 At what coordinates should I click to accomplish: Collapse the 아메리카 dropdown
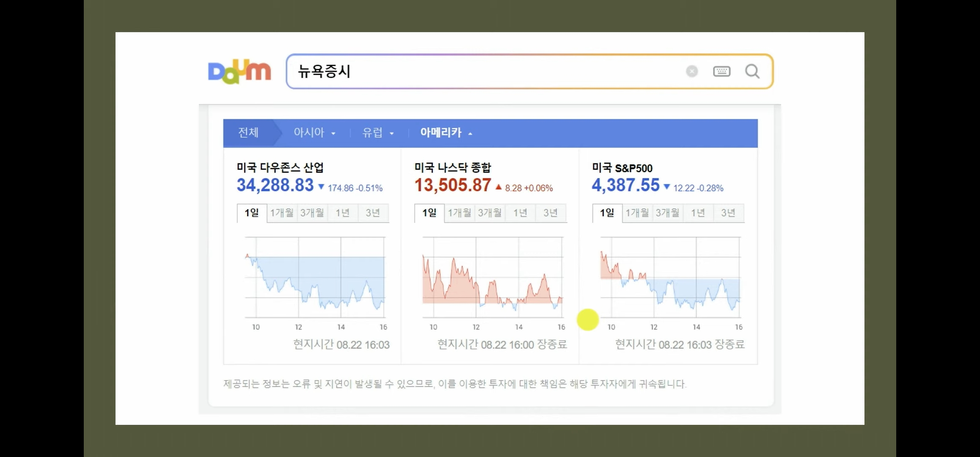(446, 133)
